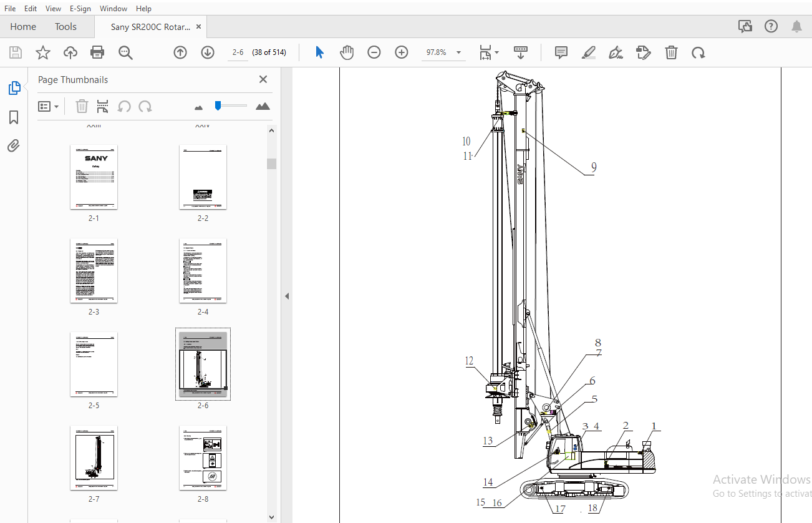Open the stamp tool icon
The height and width of the screenshot is (523, 812).
click(x=644, y=52)
